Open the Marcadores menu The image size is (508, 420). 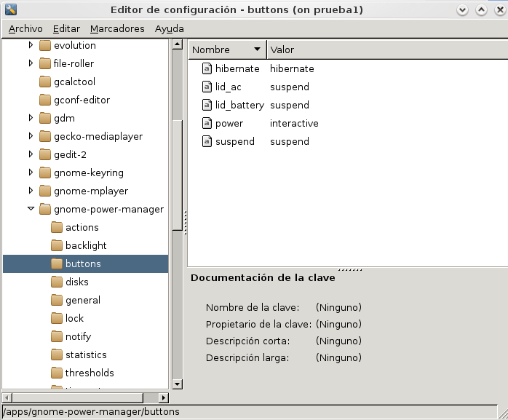click(117, 29)
